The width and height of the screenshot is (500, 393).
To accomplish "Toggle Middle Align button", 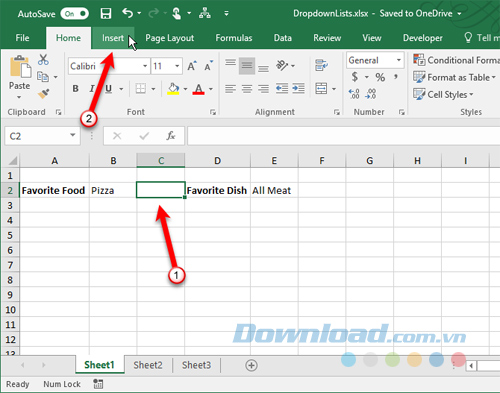I will [247, 65].
